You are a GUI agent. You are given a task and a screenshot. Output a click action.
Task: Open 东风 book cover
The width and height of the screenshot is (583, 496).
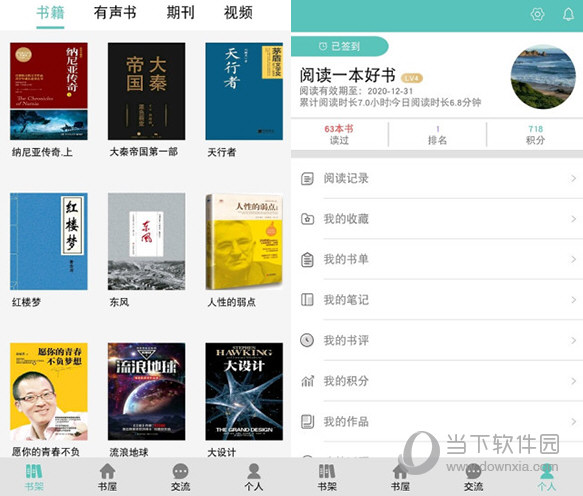pos(146,241)
